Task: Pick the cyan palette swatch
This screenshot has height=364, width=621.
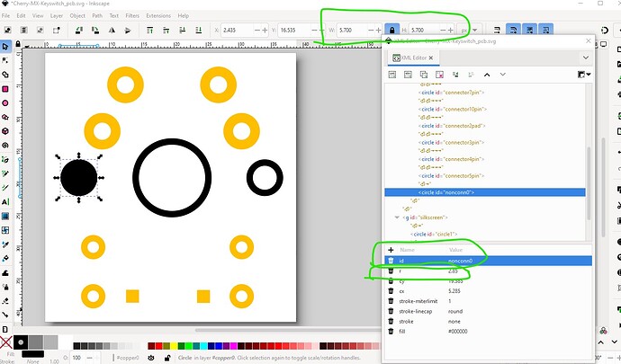Action: [x=203, y=346]
